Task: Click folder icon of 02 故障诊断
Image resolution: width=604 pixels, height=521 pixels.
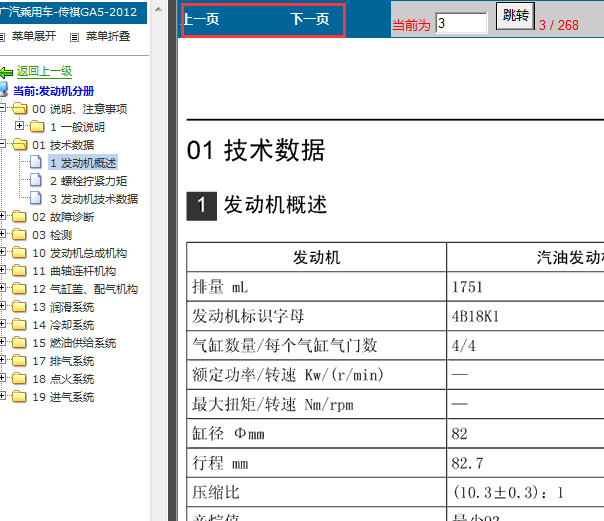Action: (x=19, y=216)
